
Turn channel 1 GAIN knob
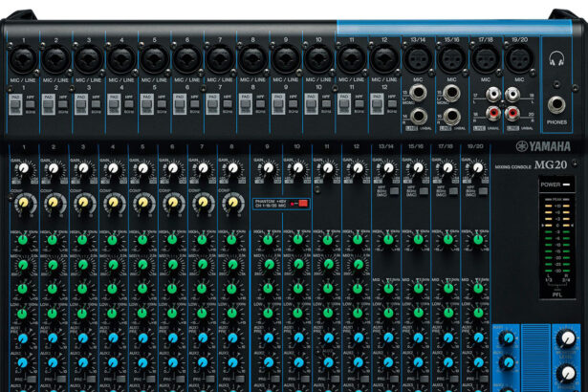click(x=24, y=168)
